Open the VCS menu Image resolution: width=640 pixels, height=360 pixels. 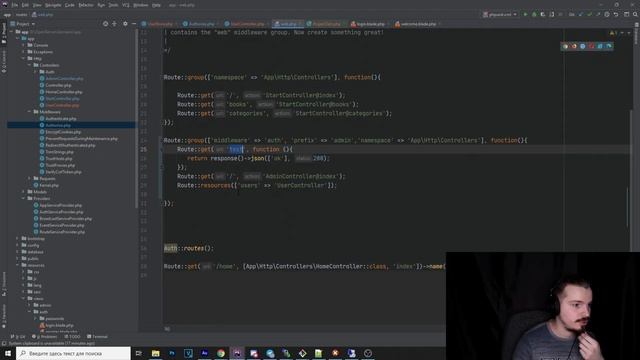pos(126,5)
